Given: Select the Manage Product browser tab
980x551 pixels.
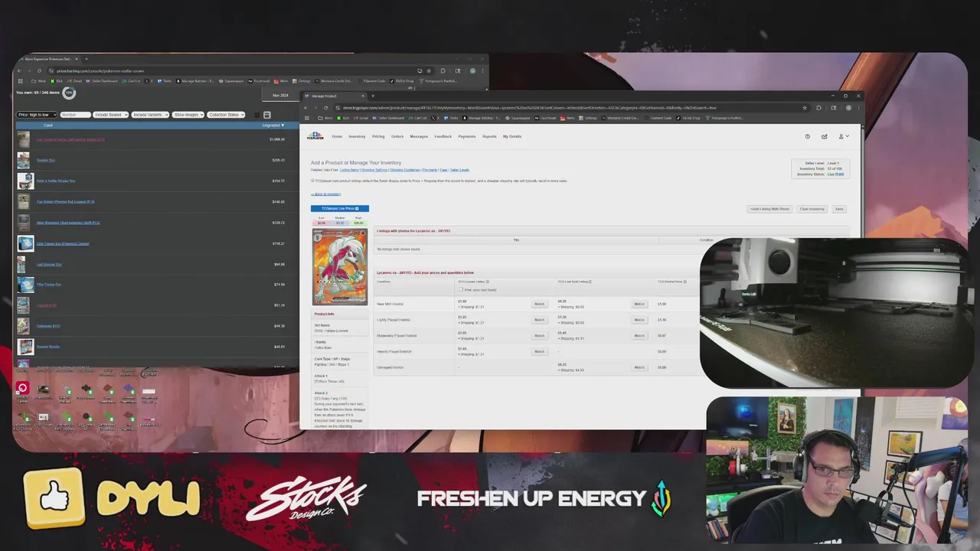Looking at the screenshot, I should coord(334,96).
